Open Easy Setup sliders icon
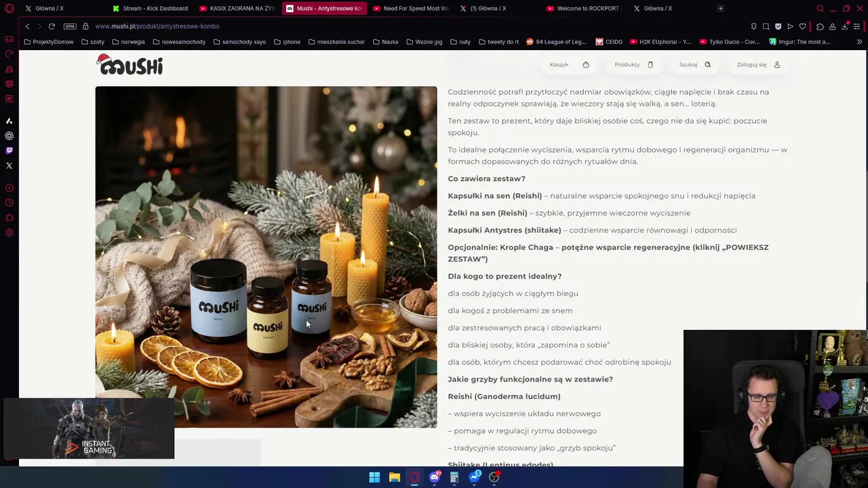 tap(857, 26)
